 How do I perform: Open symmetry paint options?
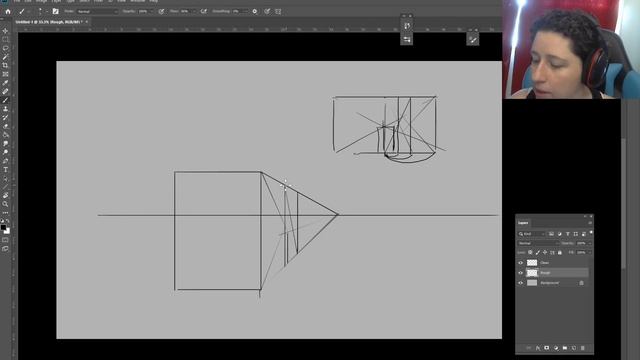(x=278, y=11)
